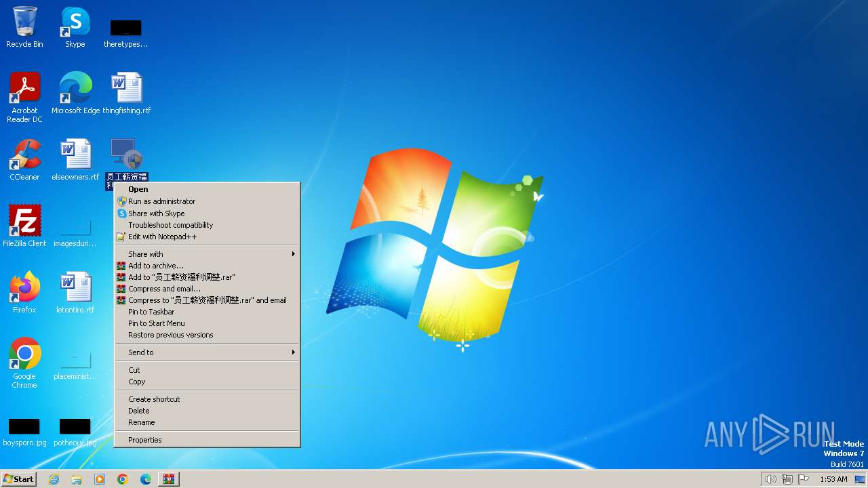This screenshot has height=488, width=868.
Task: Select the FileZilla Client desktop shortcut
Action: 24,226
